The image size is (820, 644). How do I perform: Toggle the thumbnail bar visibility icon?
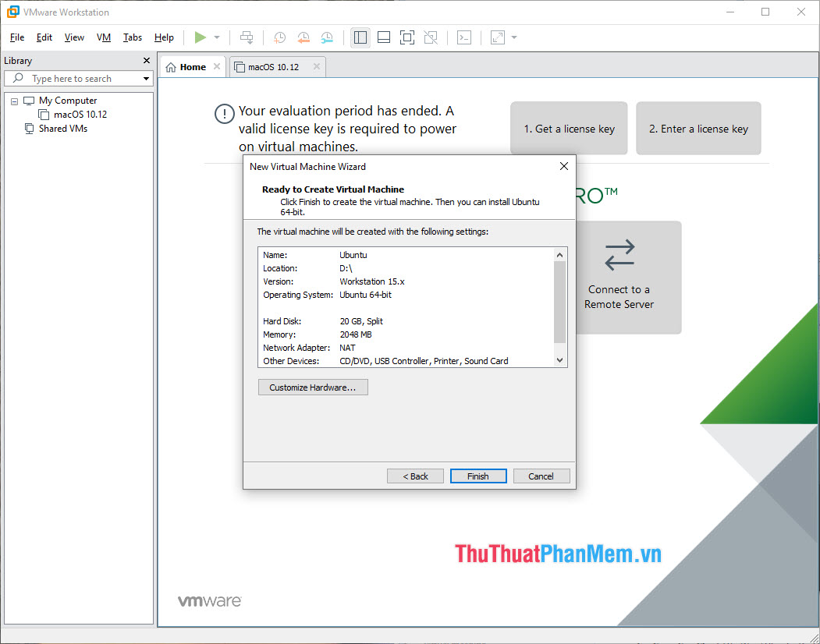(x=383, y=37)
